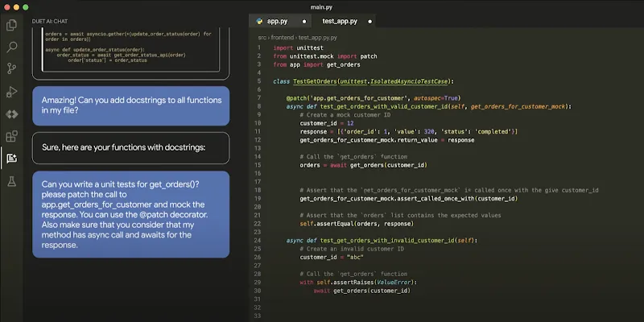Click 'with self.assertRaises(ValueError):' line
Viewport: 644px width, 322px height.
(x=358, y=283)
